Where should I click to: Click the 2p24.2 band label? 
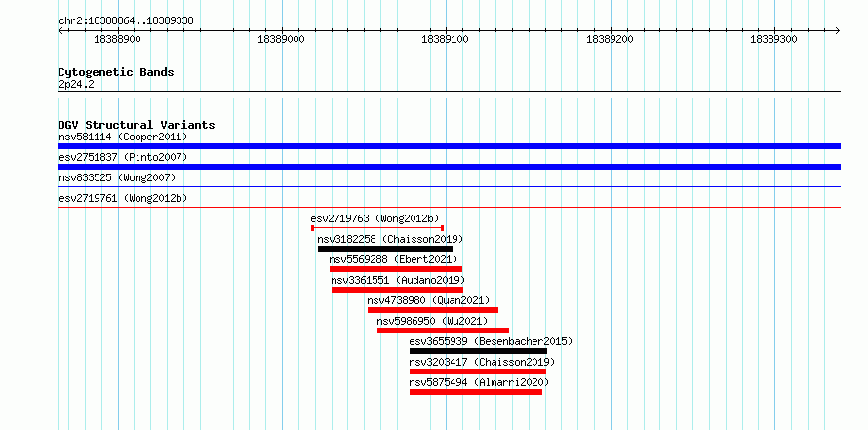click(x=76, y=84)
